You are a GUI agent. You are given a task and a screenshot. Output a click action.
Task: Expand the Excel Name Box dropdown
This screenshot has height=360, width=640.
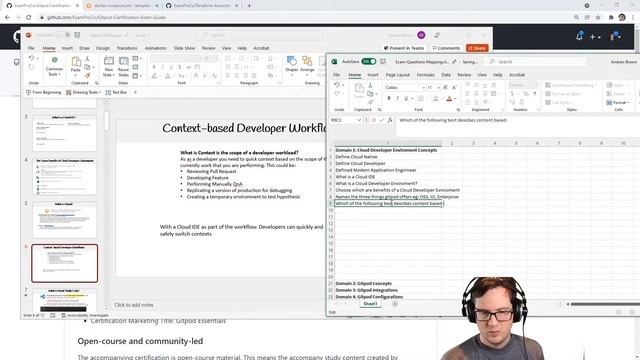pos(359,120)
